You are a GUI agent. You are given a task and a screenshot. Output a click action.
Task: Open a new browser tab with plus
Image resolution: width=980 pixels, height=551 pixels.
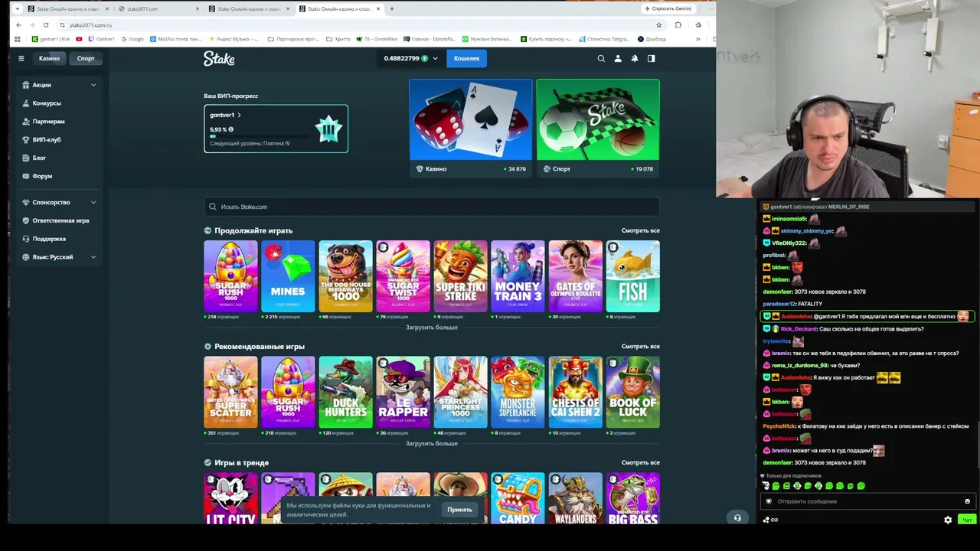point(391,9)
